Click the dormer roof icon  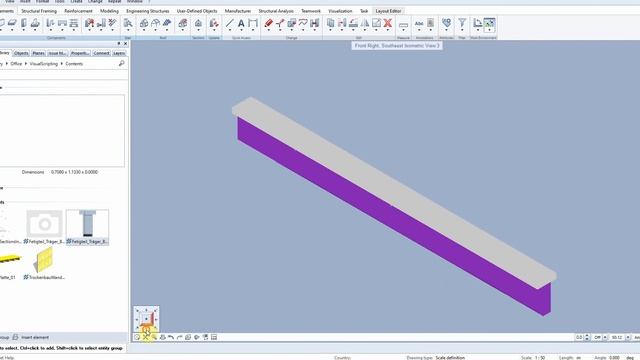click(x=156, y=23)
